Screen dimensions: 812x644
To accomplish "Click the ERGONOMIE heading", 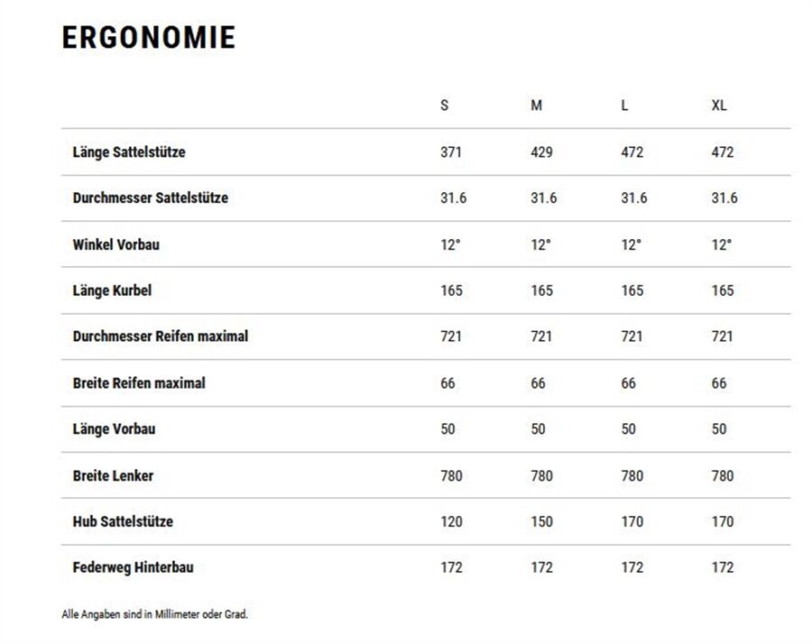I will 149,38.
